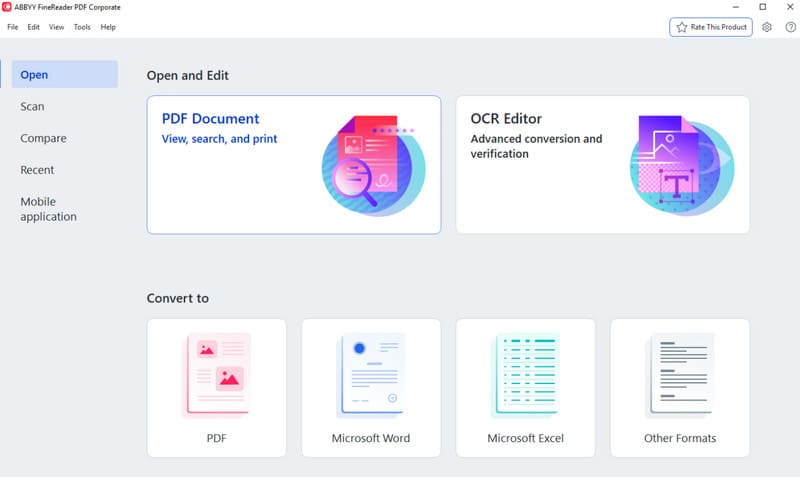
Task: Open the File menu
Action: click(13, 27)
